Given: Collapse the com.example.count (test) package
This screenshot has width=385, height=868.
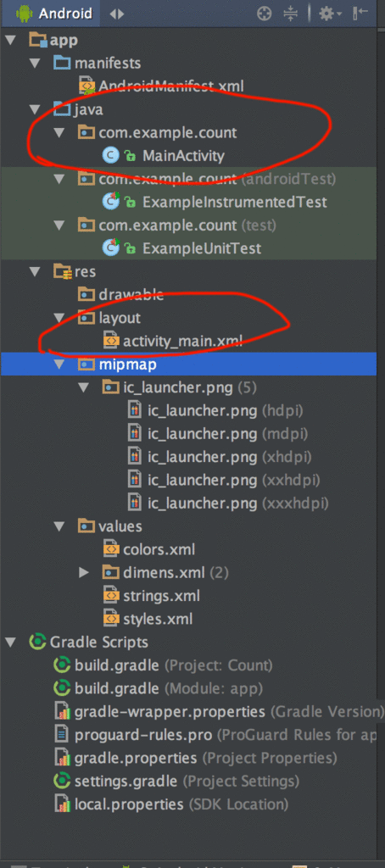Looking at the screenshot, I should tap(60, 225).
